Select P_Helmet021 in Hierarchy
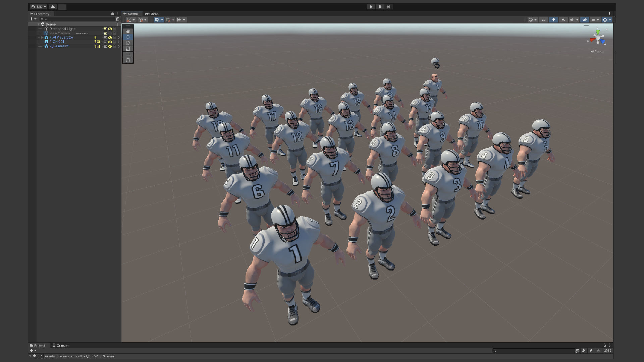The height and width of the screenshot is (362, 644). (x=59, y=46)
